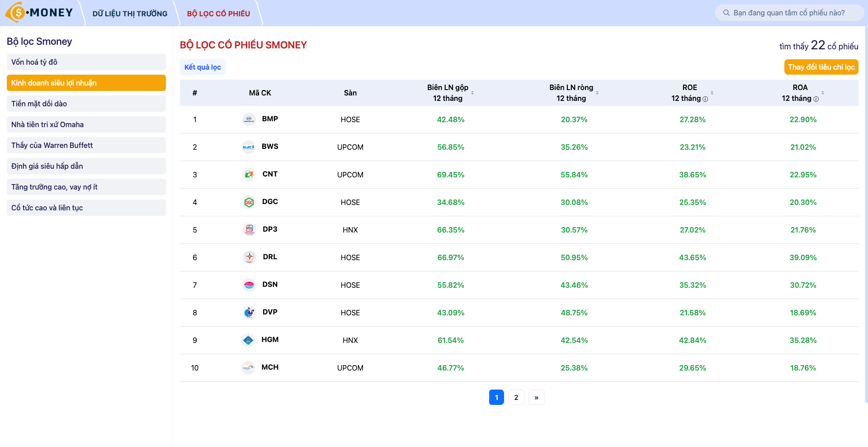868x447 pixels.
Task: Click the MCH company logo icon
Action: click(249, 368)
